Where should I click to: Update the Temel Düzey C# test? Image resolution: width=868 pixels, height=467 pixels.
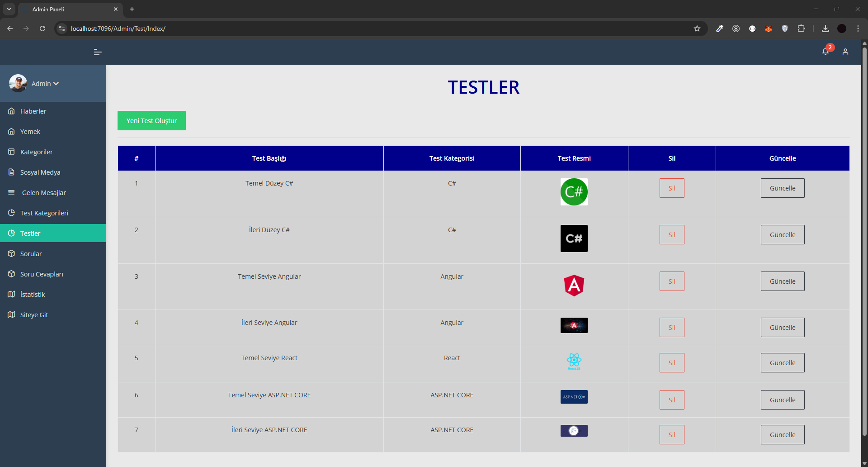pos(783,188)
